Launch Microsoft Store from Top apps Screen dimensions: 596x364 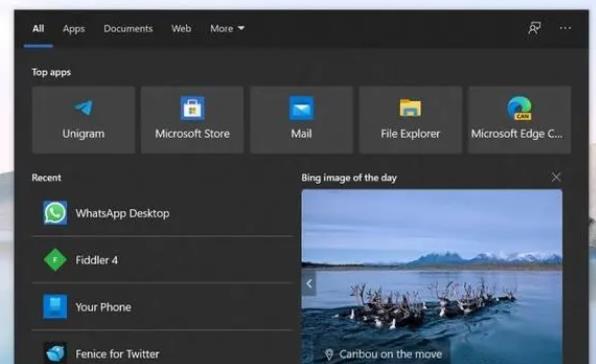[192, 120]
